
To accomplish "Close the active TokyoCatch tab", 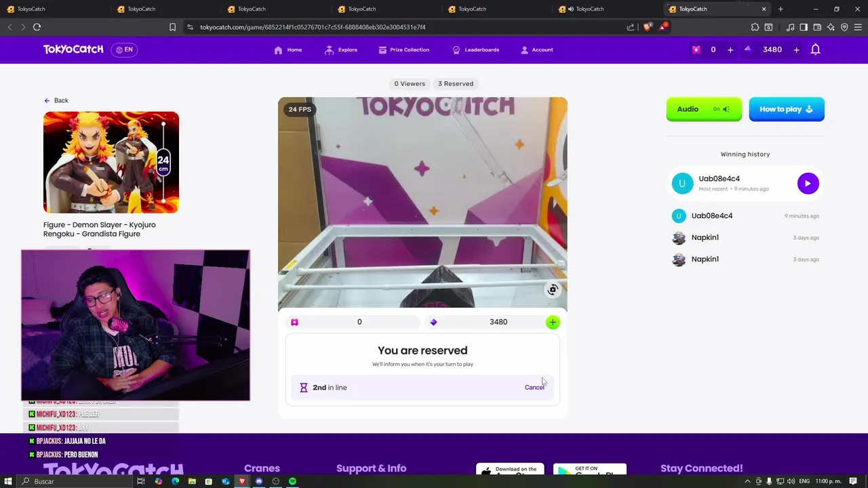I will (764, 9).
